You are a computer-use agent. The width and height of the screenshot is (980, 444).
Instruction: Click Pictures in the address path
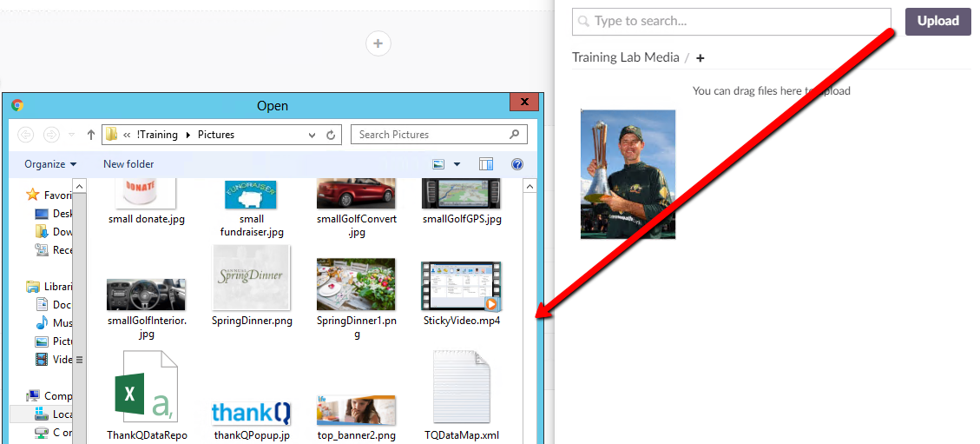pos(216,135)
